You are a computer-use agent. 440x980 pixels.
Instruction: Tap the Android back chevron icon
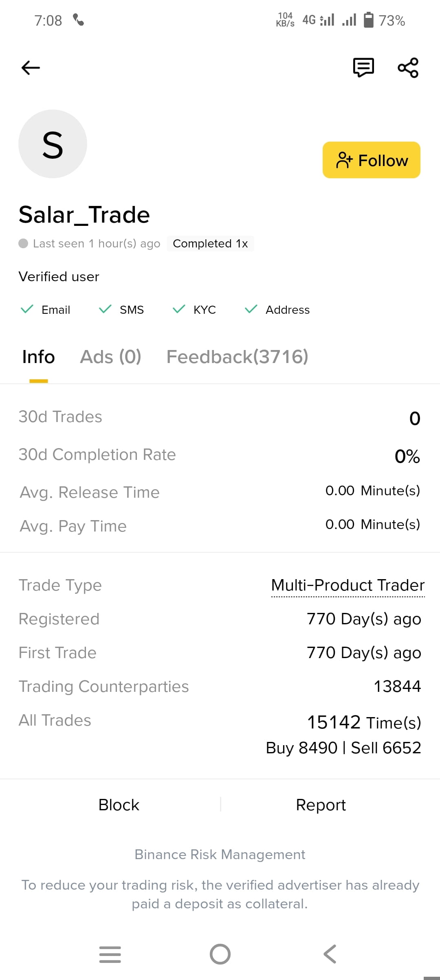(x=330, y=954)
